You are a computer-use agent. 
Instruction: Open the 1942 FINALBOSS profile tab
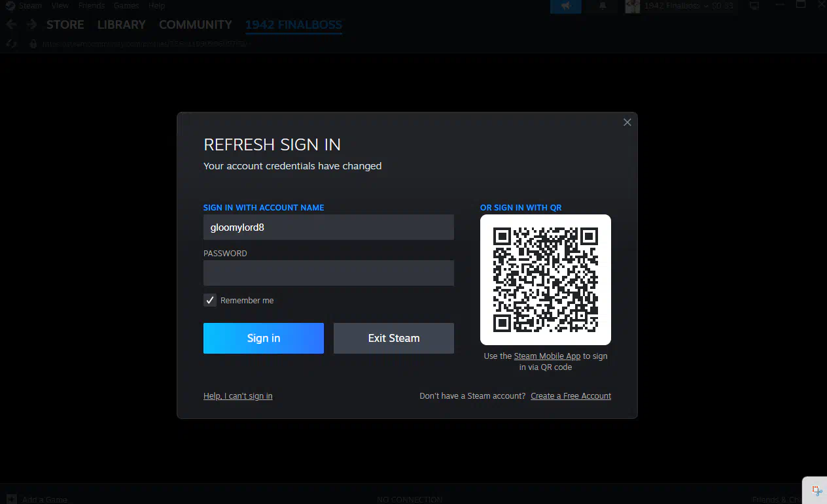(x=294, y=25)
